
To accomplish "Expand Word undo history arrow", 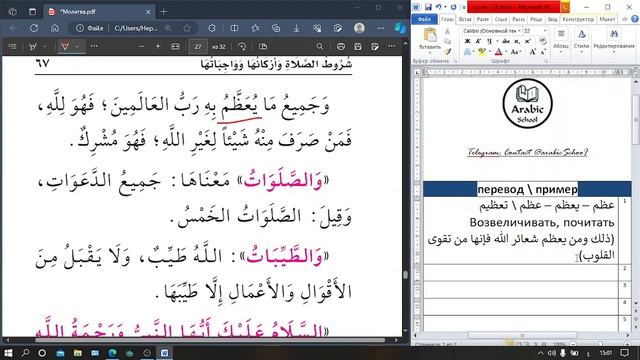I will pyautogui.click(x=445, y=7).
